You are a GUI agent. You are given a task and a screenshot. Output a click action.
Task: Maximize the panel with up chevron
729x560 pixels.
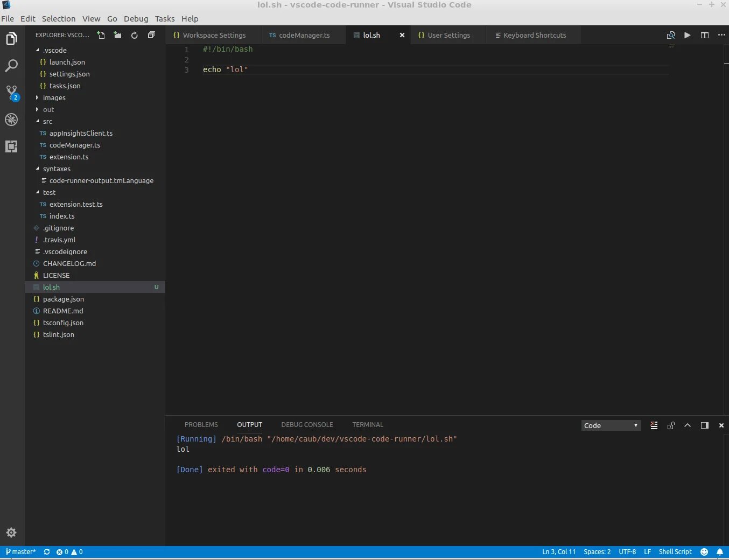pyautogui.click(x=688, y=425)
